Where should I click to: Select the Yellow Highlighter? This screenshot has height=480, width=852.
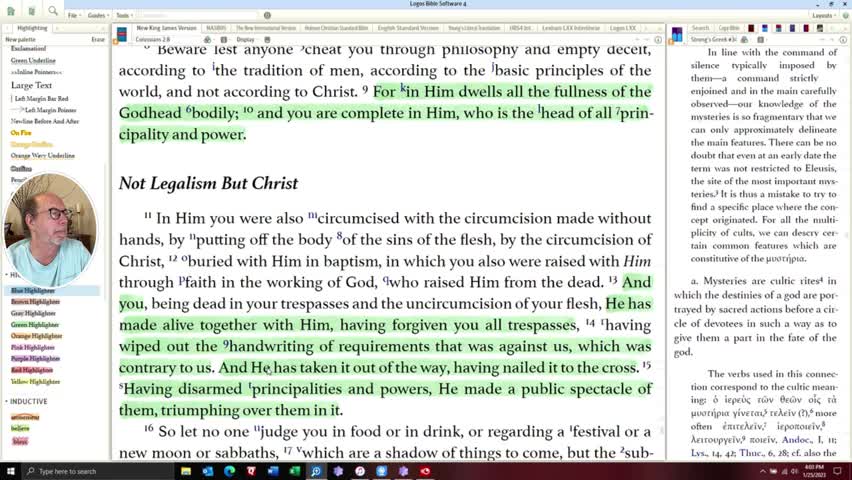tap(35, 382)
